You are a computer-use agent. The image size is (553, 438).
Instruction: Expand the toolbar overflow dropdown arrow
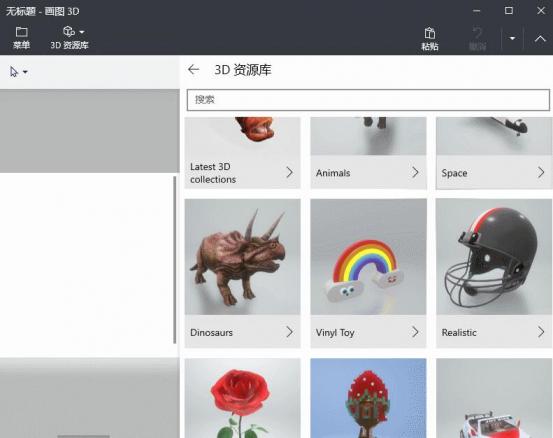512,38
